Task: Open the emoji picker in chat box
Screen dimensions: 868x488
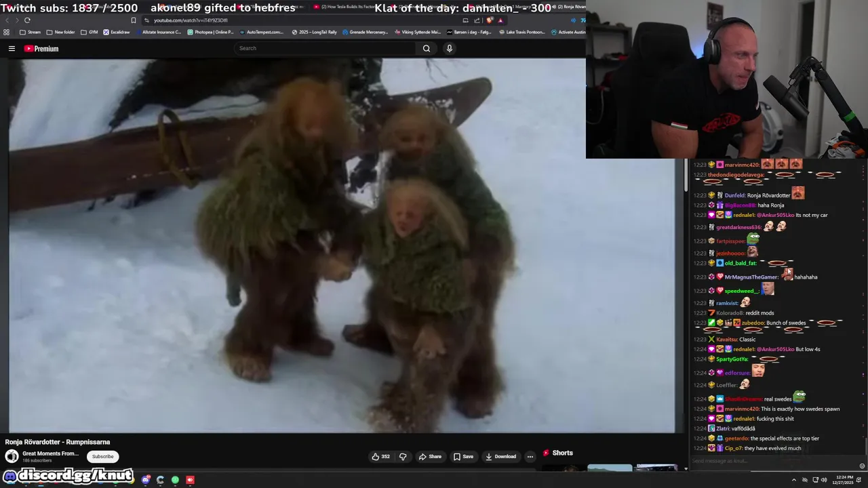Action: tap(862, 466)
